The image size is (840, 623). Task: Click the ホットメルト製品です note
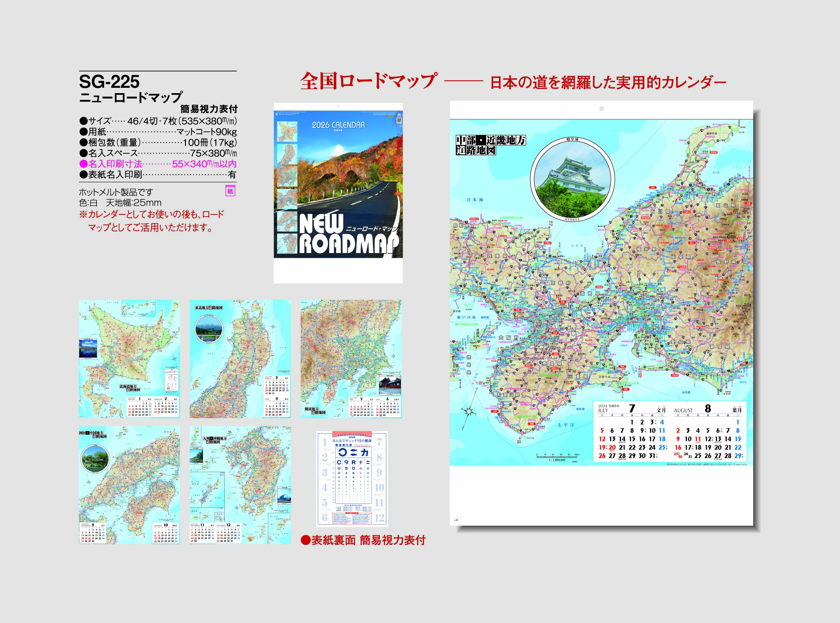pos(116,192)
